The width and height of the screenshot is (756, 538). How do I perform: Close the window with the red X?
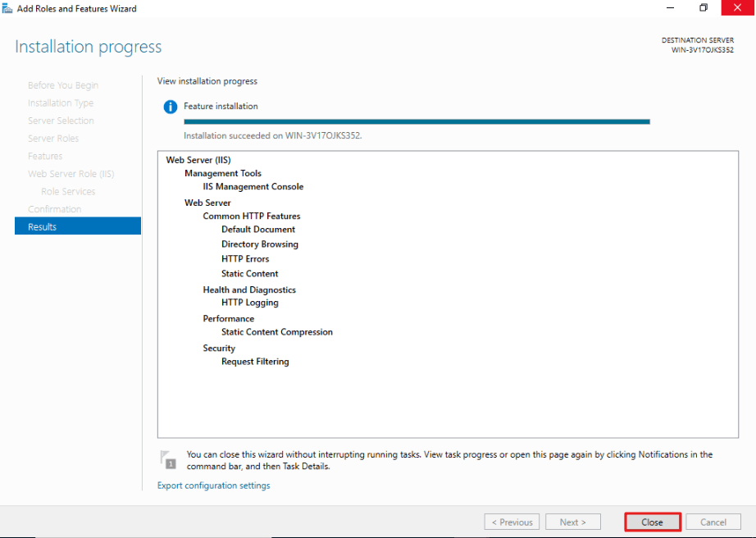[737, 7]
